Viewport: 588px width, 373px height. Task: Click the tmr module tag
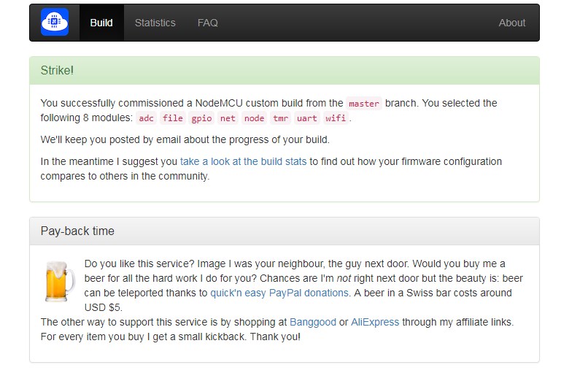click(x=280, y=118)
